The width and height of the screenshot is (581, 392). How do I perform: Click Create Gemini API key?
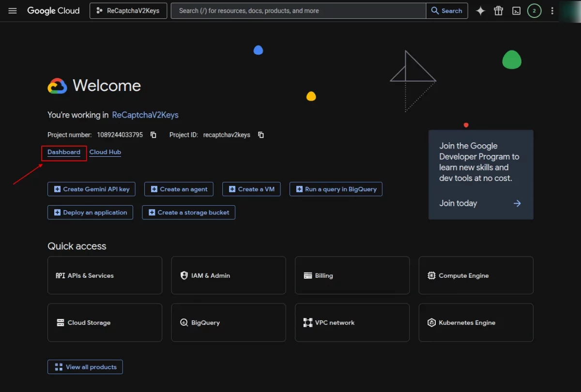(92, 189)
